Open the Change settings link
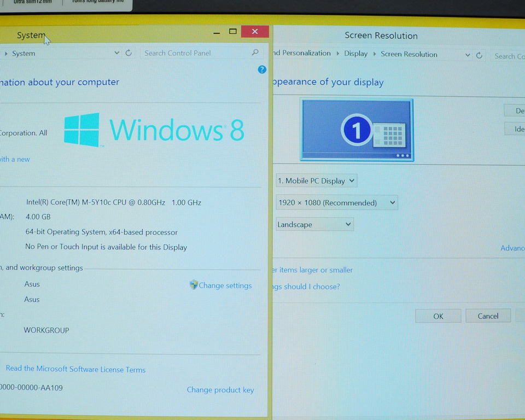The image size is (525, 420). [x=225, y=285]
